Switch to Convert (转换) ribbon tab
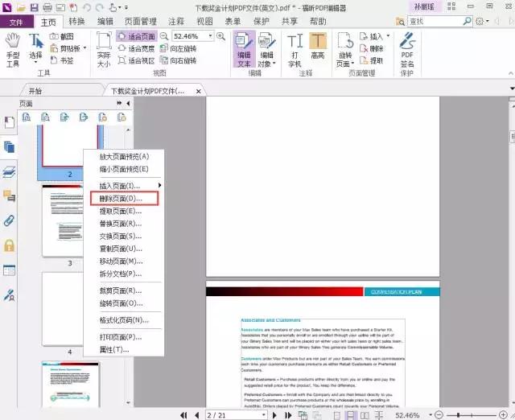The image size is (515, 420). 77,22
